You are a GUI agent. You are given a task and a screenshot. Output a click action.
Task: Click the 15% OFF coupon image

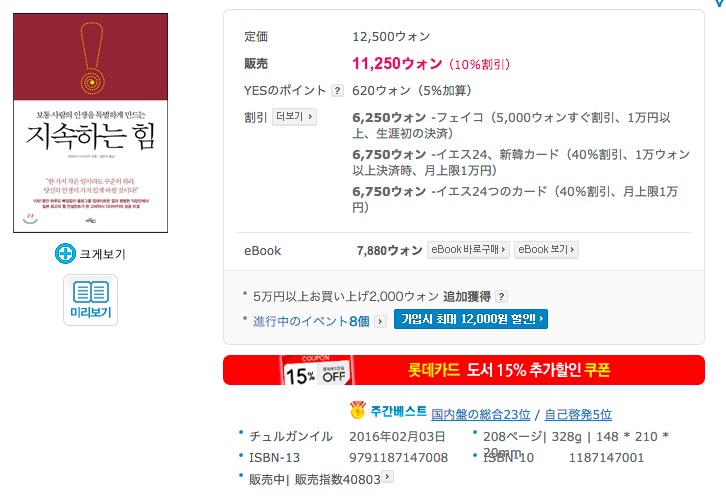(x=317, y=370)
